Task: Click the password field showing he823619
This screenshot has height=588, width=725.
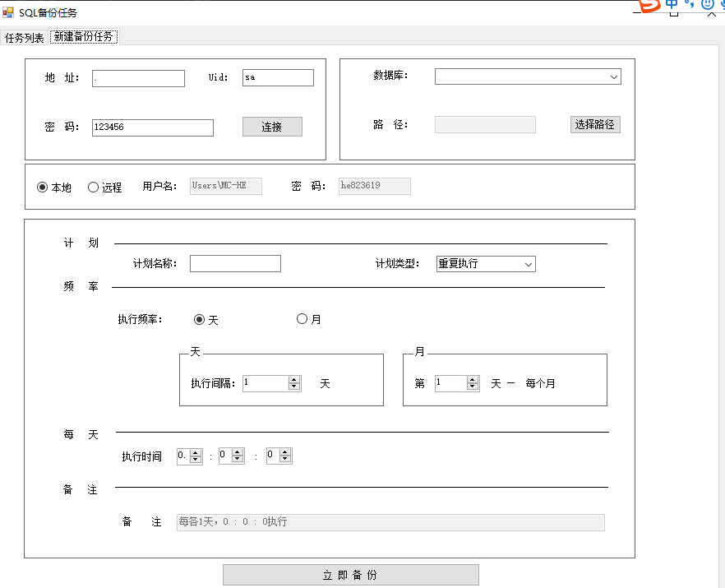Action: pos(375,186)
